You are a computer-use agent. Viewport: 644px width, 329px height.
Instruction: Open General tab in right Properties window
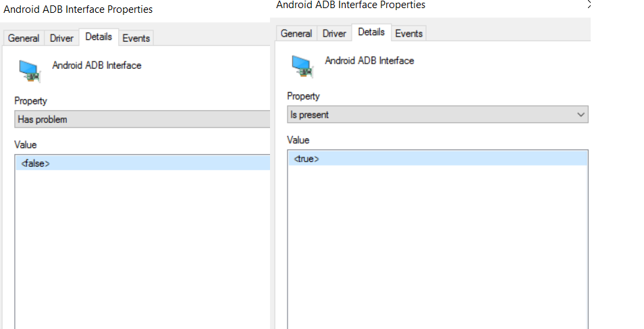click(296, 34)
